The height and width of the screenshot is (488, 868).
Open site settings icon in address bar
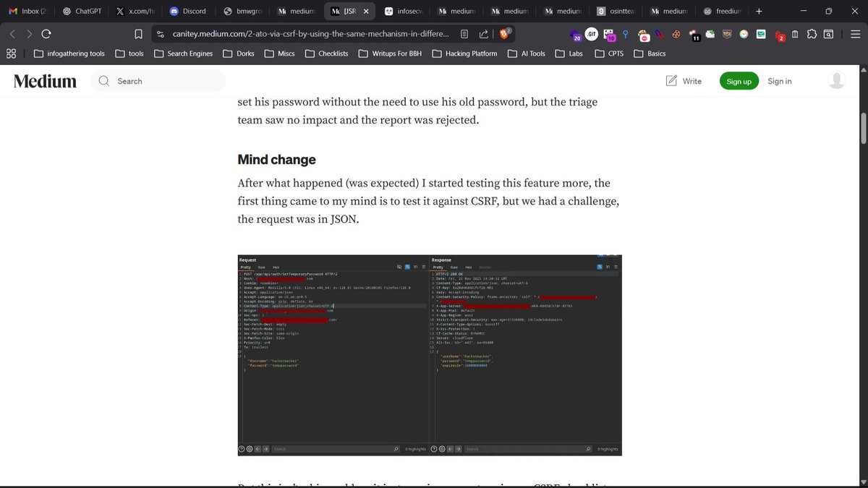coord(161,34)
